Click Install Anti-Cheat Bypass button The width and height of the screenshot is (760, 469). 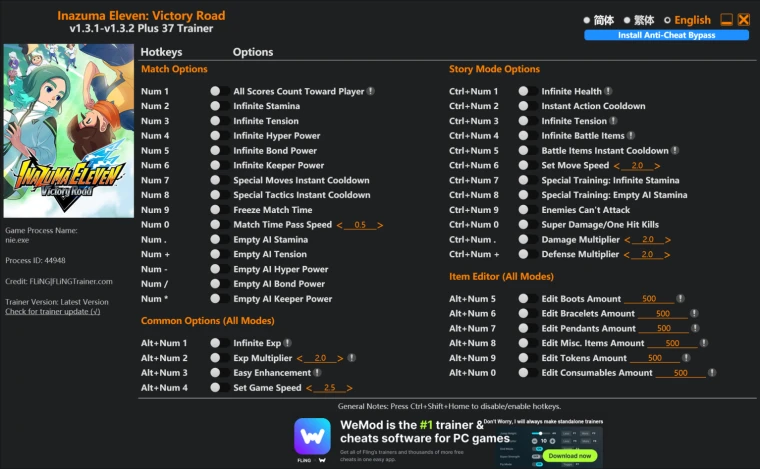pyautogui.click(x=666, y=35)
